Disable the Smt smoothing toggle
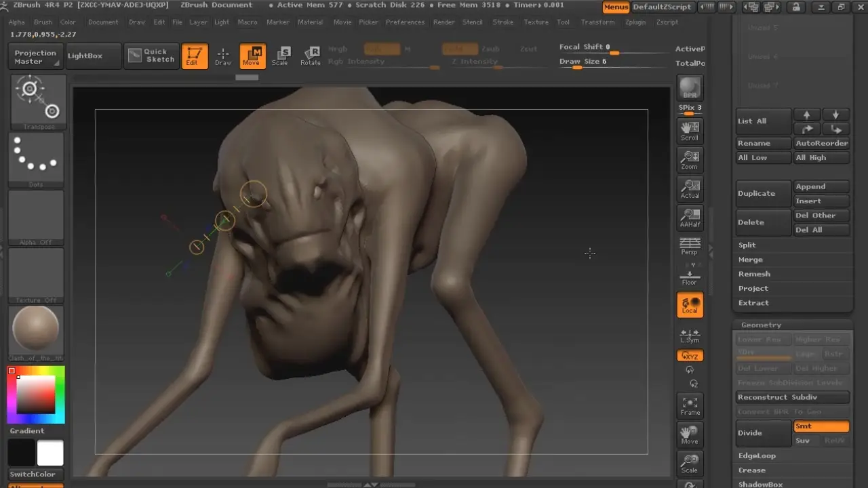This screenshot has width=868, height=488. (x=821, y=426)
